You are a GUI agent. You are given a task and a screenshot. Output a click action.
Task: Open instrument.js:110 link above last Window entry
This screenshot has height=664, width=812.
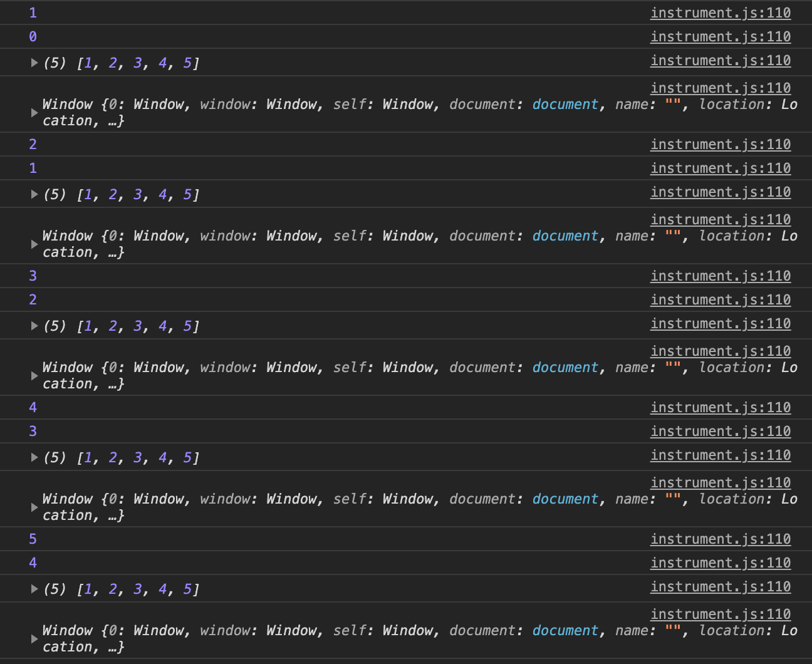coord(721,614)
